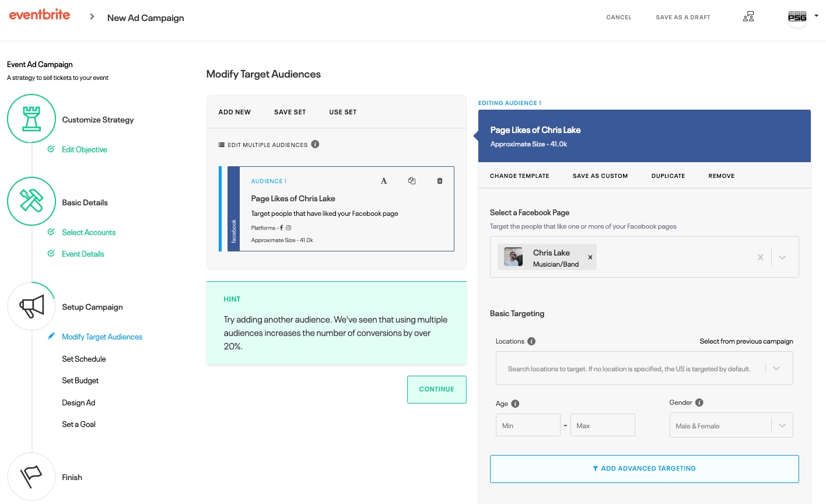Open the Gender dropdown
The image size is (826, 504).
[782, 426]
